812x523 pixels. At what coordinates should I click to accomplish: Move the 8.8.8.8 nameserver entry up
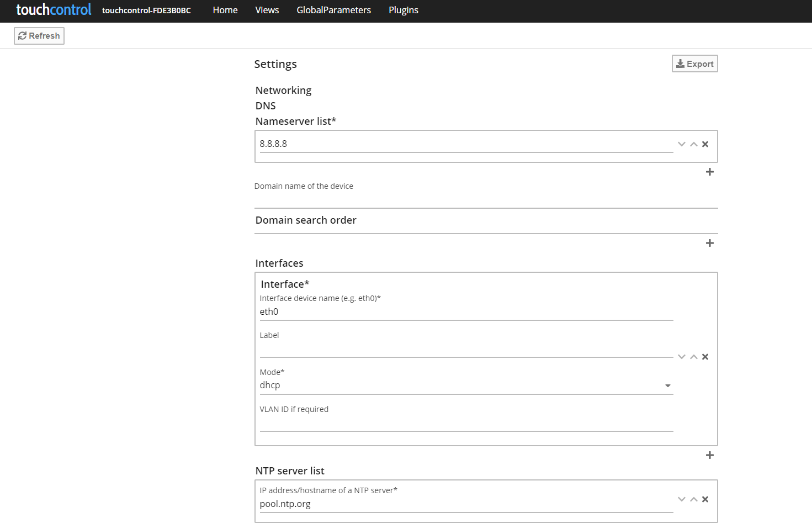[693, 144]
